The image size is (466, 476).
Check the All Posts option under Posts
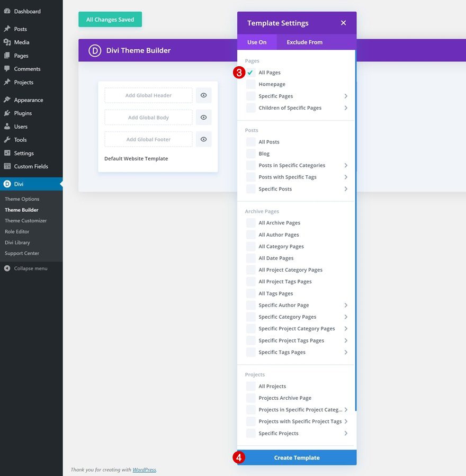pyautogui.click(x=250, y=141)
